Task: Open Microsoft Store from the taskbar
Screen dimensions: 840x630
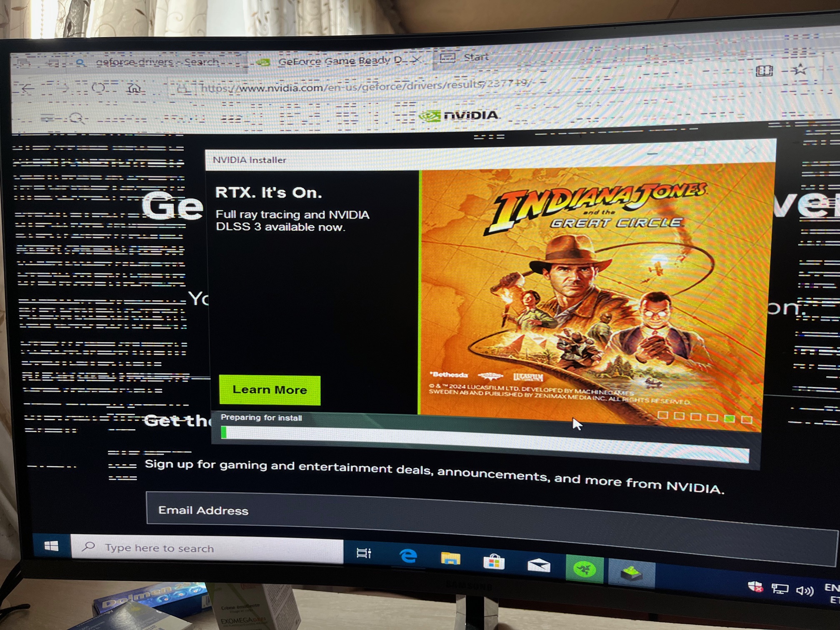Action: point(494,562)
